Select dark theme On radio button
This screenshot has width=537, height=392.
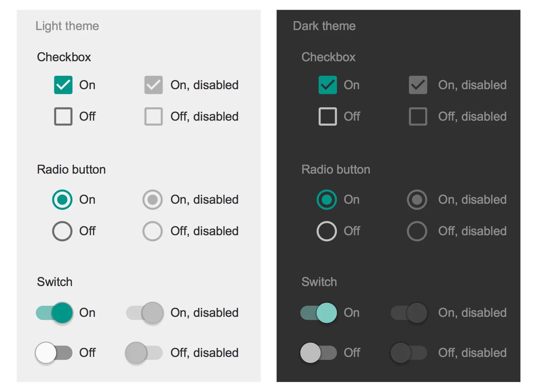click(x=326, y=199)
